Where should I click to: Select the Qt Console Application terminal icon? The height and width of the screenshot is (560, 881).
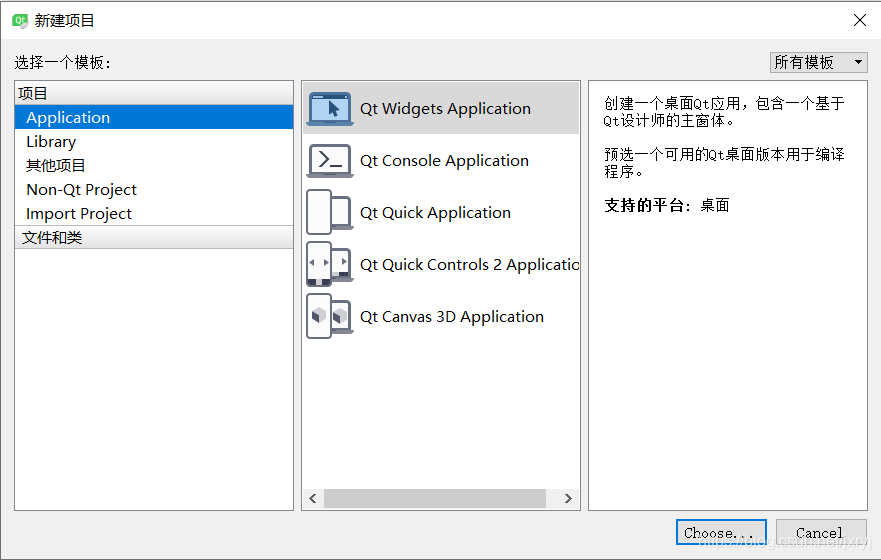click(x=330, y=161)
